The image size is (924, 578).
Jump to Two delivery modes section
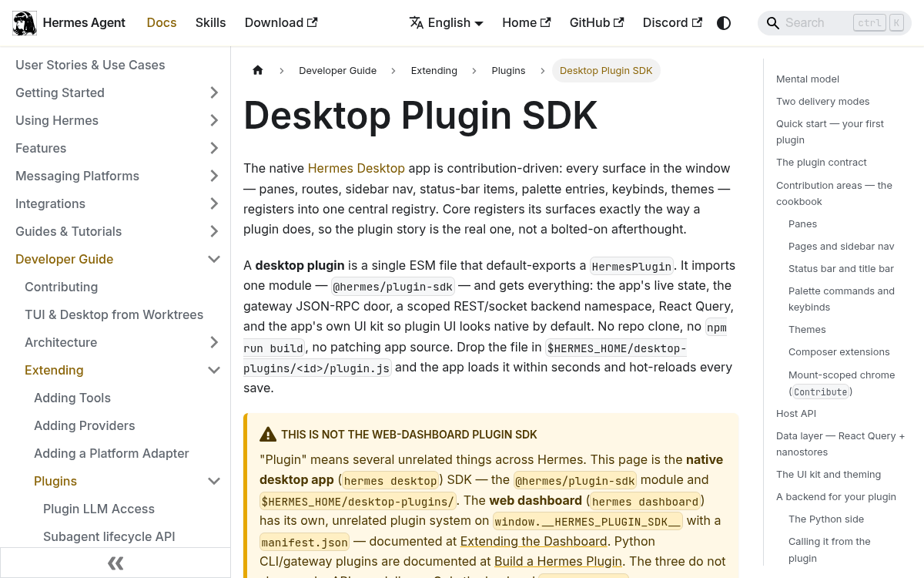tap(823, 101)
